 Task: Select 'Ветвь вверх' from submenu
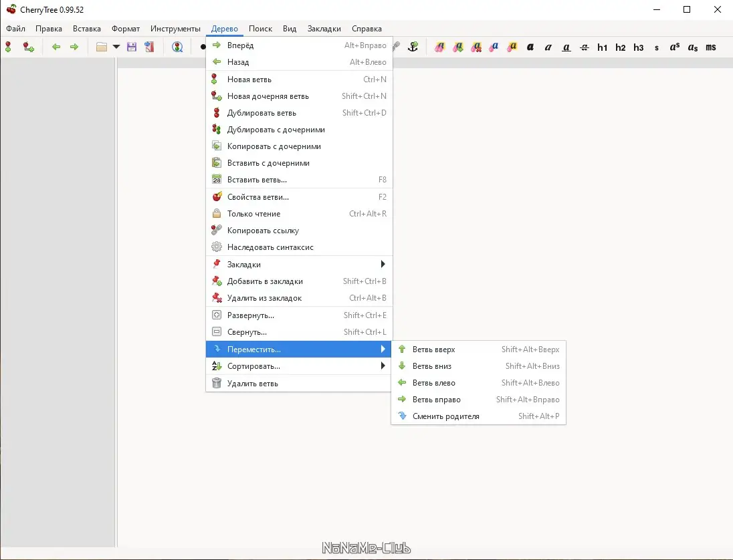[x=479, y=349]
